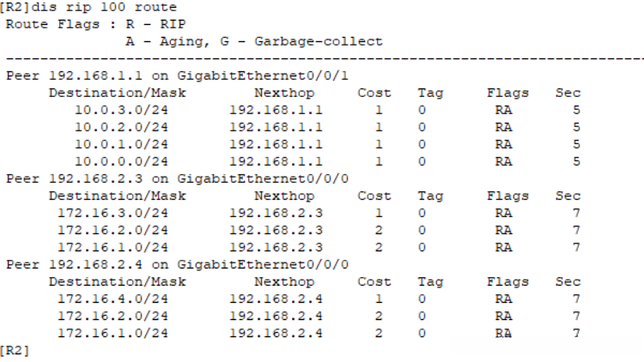Click the "dis rip 100 route" command text
The image size is (644, 362).
(104, 8)
